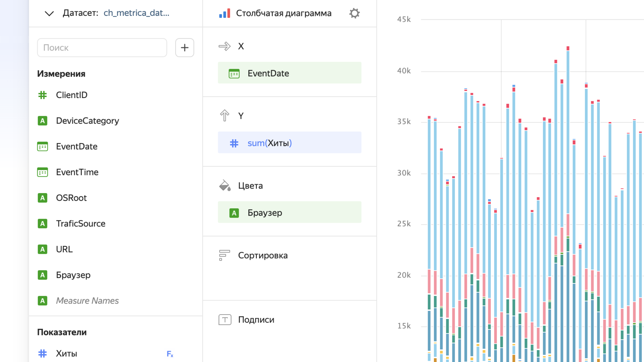Image resolution: width=644 pixels, height=362 pixels.
Task: Click the Сортировка sort icon
Action: (224, 255)
